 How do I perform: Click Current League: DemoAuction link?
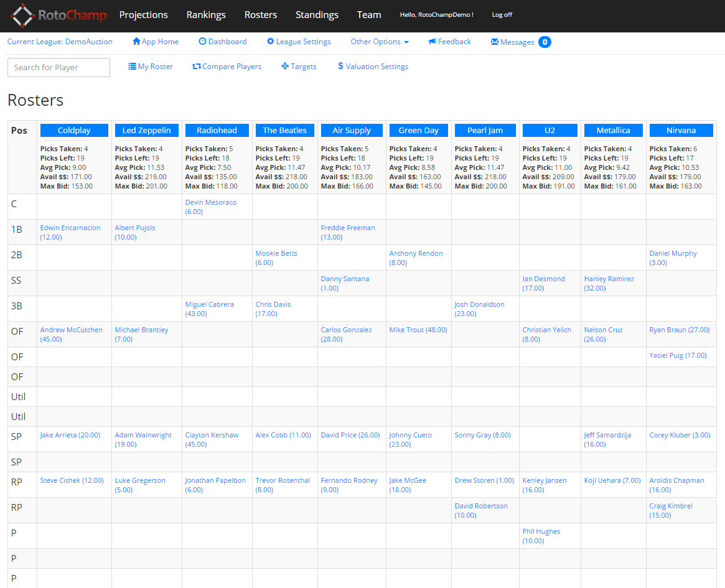(60, 42)
